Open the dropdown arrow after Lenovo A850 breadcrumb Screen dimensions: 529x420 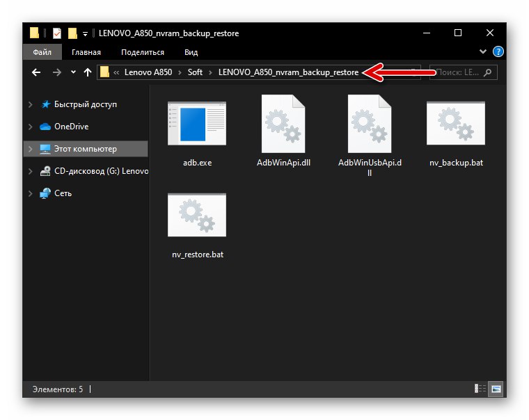180,72
